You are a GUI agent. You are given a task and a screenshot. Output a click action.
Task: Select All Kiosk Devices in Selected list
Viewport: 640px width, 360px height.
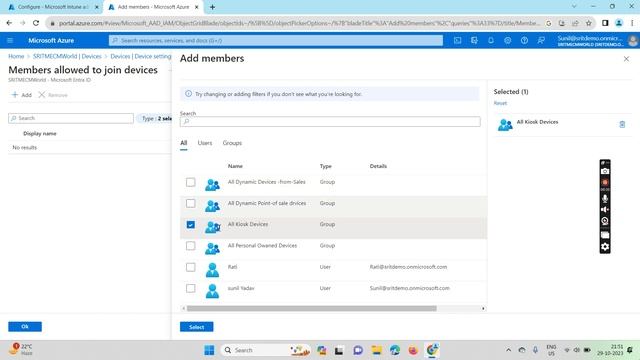(563, 124)
